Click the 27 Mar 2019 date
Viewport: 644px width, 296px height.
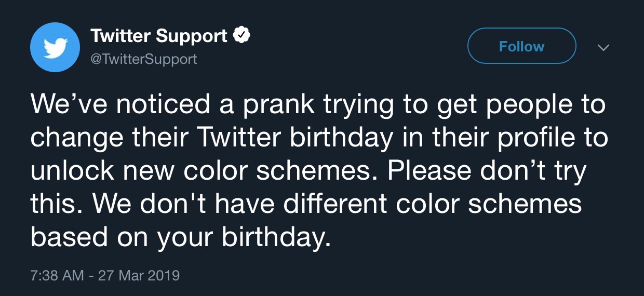[x=137, y=275]
